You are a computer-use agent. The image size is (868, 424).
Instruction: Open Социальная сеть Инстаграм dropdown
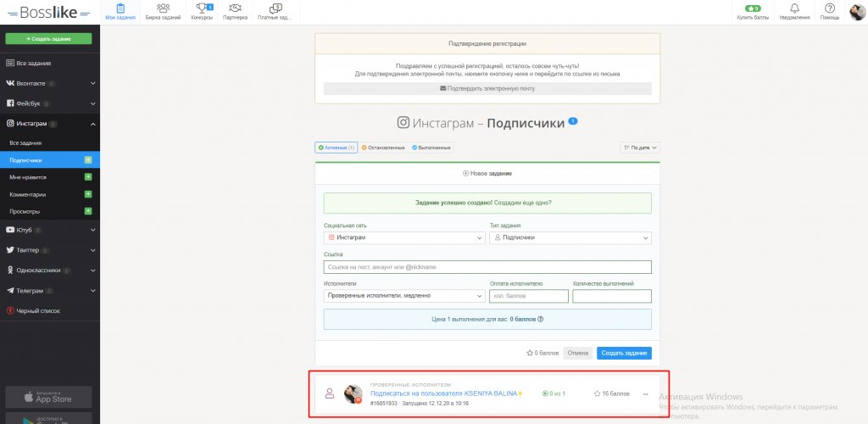[x=404, y=237]
